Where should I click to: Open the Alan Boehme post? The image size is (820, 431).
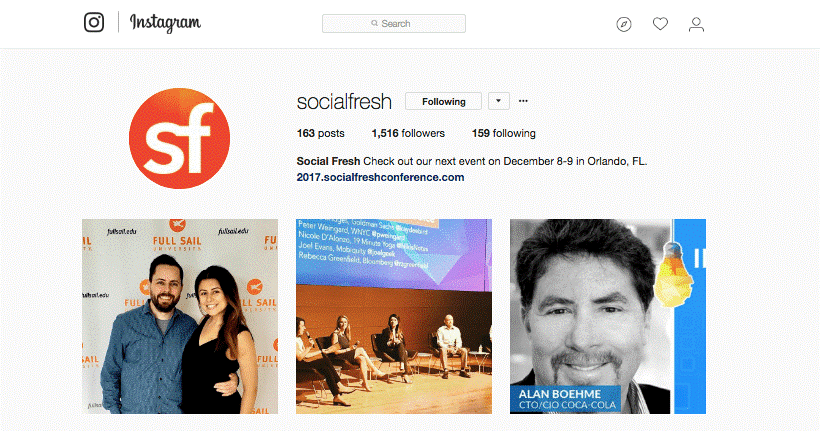608,316
